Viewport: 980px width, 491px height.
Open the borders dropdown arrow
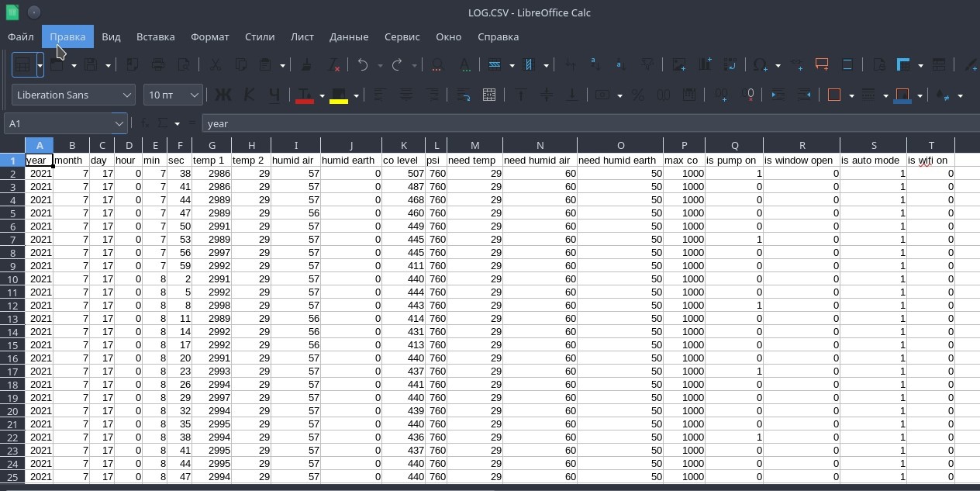click(x=851, y=95)
